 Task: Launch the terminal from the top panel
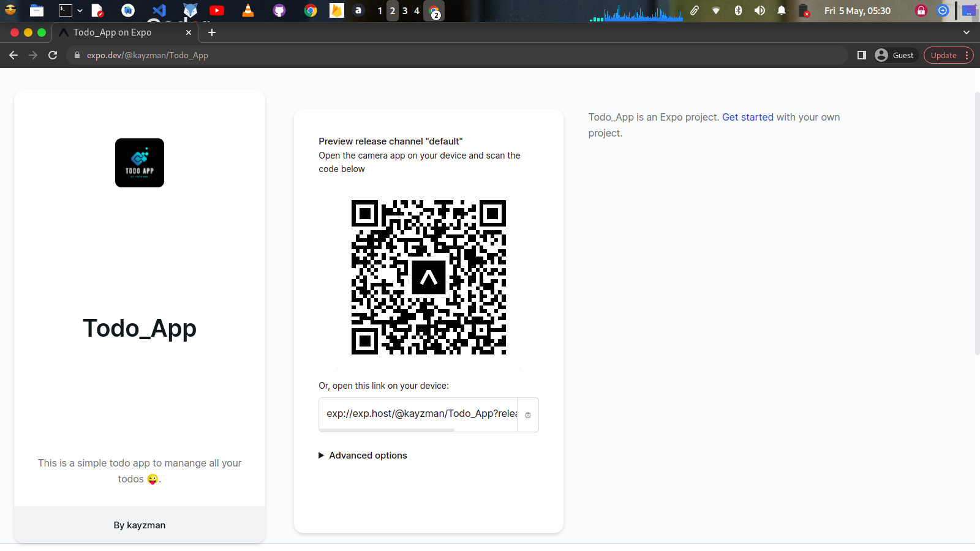pos(65,10)
